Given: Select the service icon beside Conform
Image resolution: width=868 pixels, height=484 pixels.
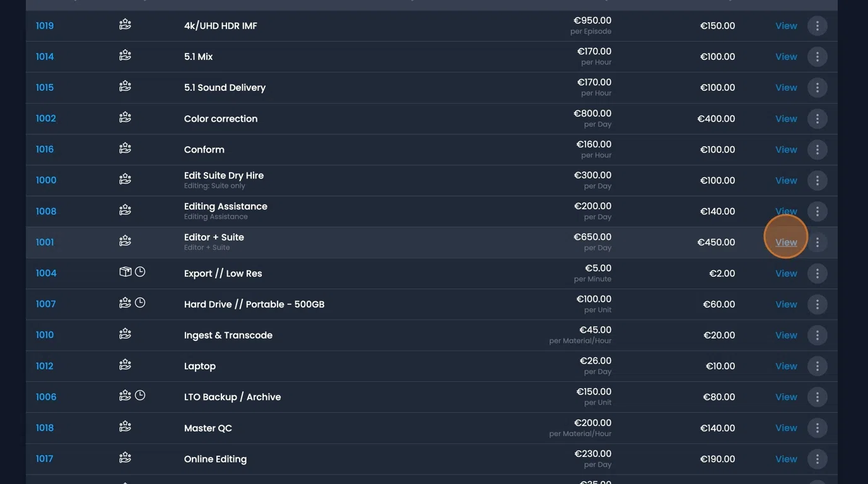Looking at the screenshot, I should (x=124, y=147).
